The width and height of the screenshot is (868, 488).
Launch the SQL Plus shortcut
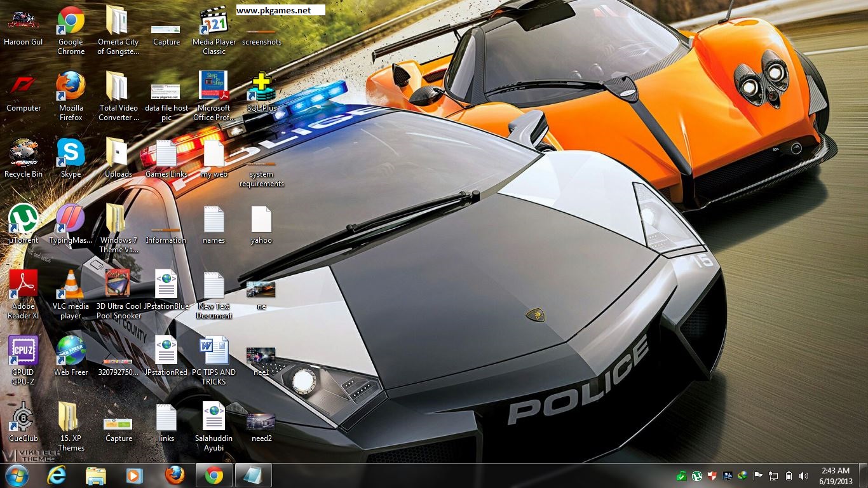tap(262, 93)
